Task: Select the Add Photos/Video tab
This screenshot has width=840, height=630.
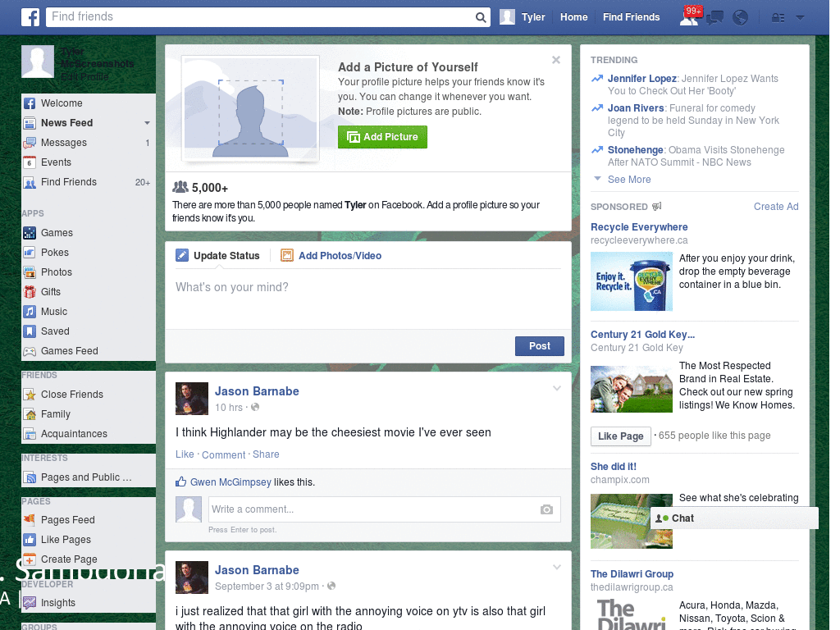Action: (x=331, y=256)
